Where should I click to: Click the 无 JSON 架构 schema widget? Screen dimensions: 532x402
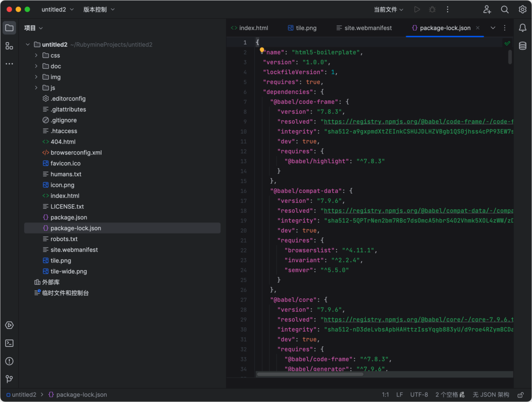[491, 395]
